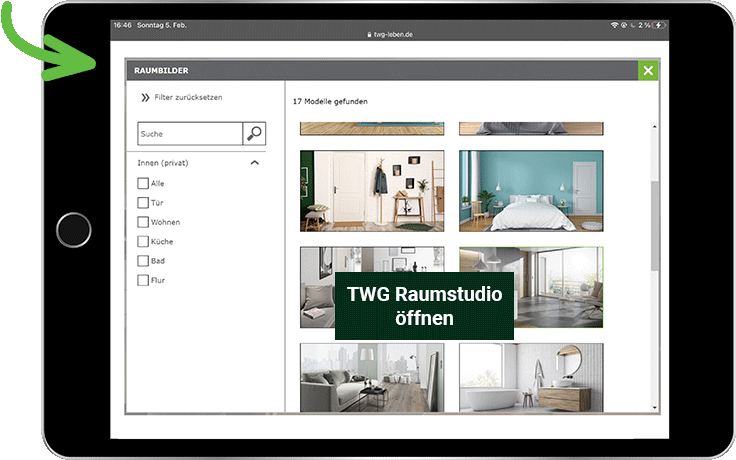Tap the lock icon beside the URL
The image size is (736, 460).
[x=369, y=34]
